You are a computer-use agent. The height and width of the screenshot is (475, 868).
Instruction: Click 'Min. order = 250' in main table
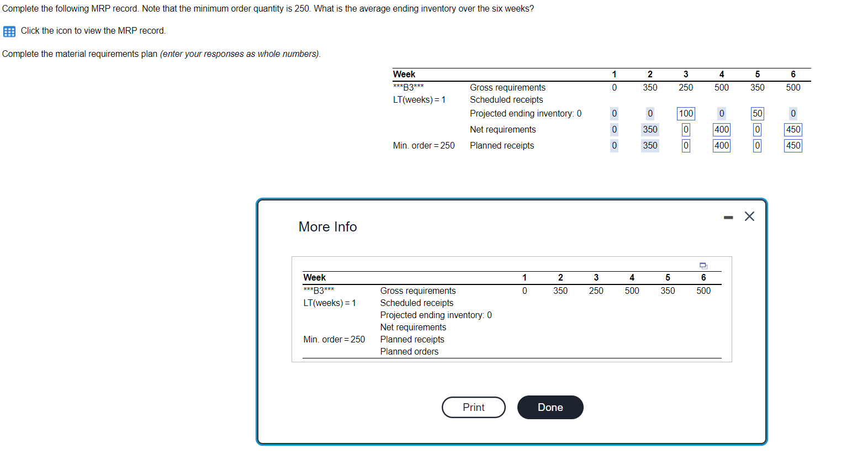coord(424,146)
